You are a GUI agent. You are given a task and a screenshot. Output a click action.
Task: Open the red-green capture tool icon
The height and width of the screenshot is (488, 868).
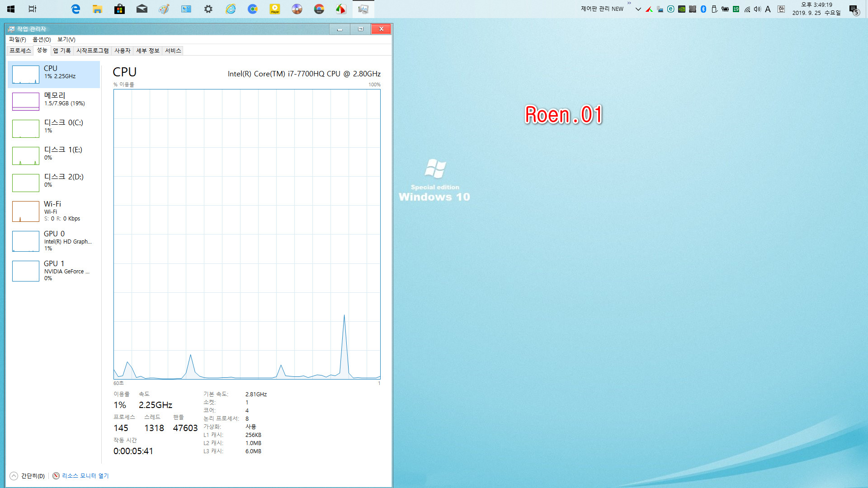coord(341,9)
